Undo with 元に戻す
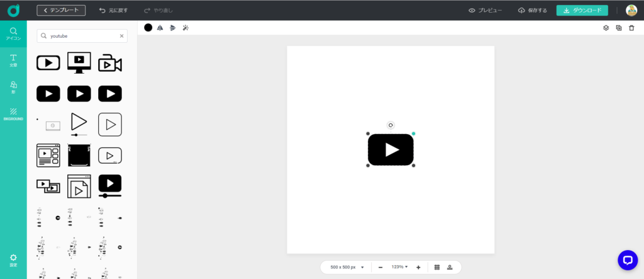644x279 pixels. (113, 10)
